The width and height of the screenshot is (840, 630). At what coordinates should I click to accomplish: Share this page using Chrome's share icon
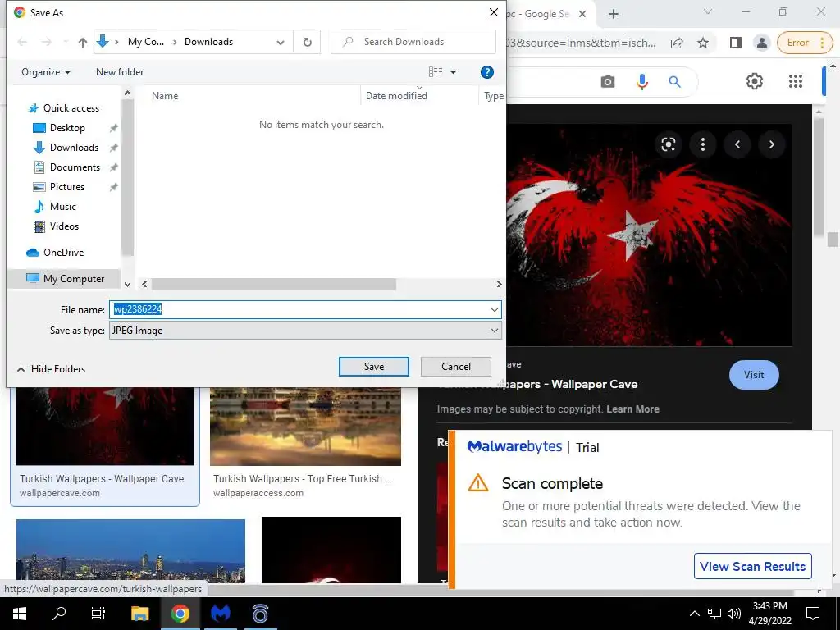(x=677, y=43)
